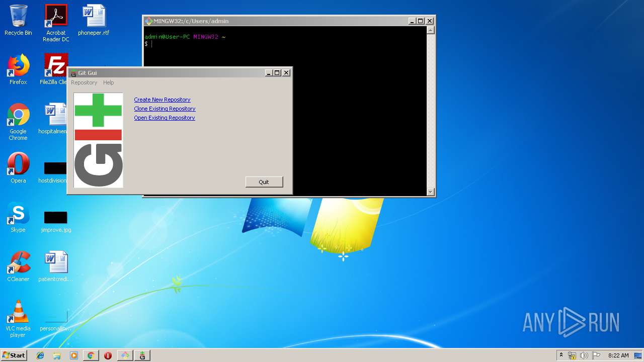Launch Google Chrome from the desktop
Screen dimensions: 644x362
point(18,122)
